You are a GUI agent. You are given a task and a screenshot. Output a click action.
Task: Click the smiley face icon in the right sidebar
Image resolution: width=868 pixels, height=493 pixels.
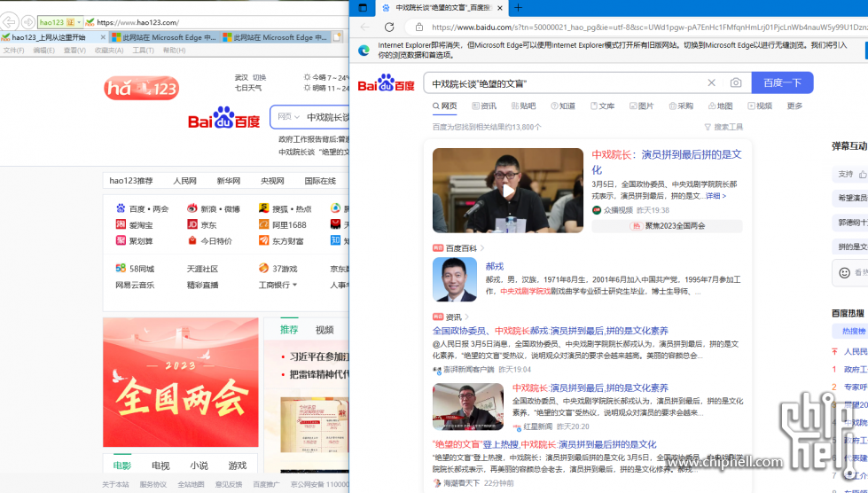pos(844,272)
